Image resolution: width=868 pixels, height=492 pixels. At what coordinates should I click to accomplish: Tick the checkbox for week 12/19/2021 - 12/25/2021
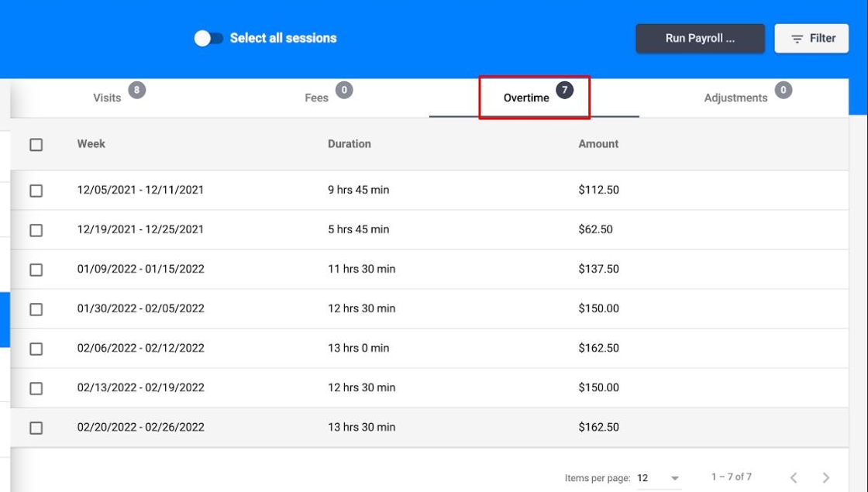point(36,230)
